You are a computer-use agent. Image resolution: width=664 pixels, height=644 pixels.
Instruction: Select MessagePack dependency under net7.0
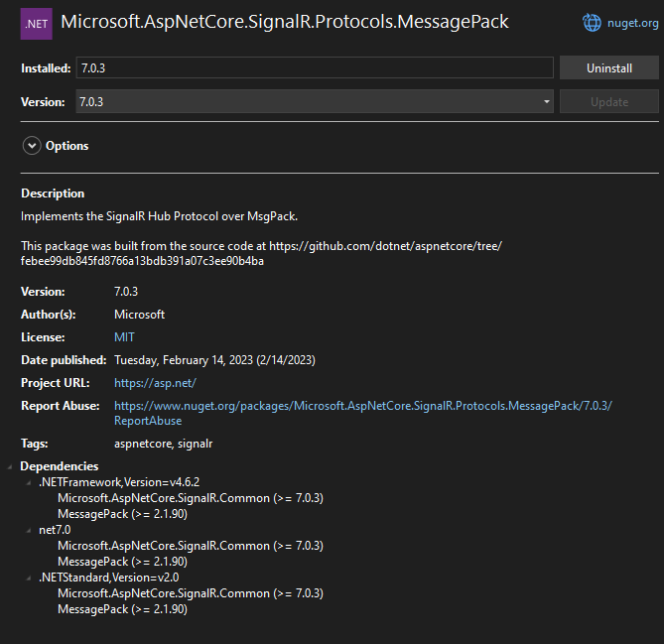click(122, 562)
